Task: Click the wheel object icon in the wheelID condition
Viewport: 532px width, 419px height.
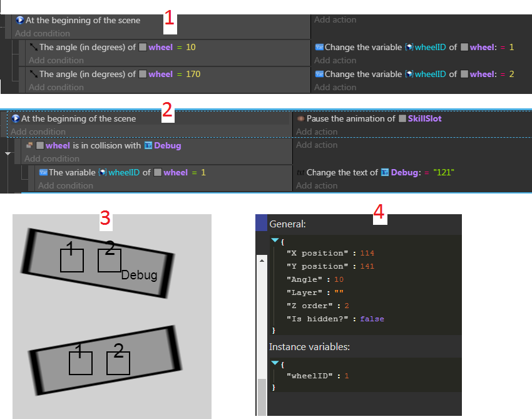Action: pos(158,172)
